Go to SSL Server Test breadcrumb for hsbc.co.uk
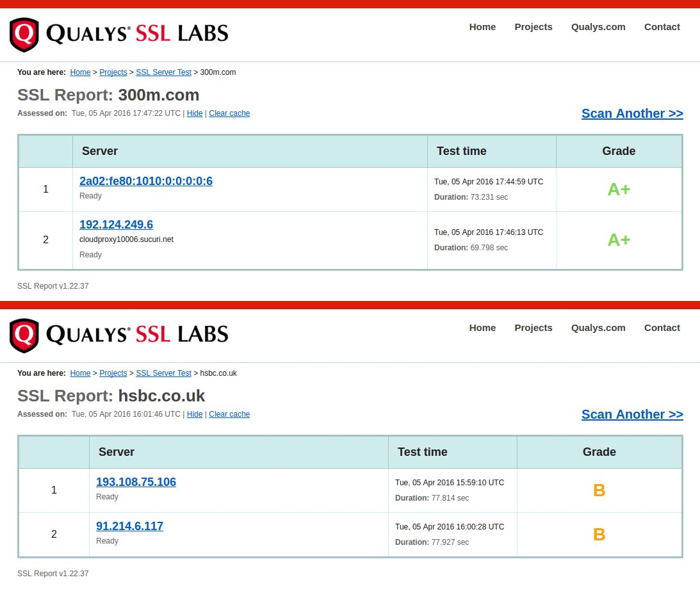The image size is (700, 589). click(163, 373)
